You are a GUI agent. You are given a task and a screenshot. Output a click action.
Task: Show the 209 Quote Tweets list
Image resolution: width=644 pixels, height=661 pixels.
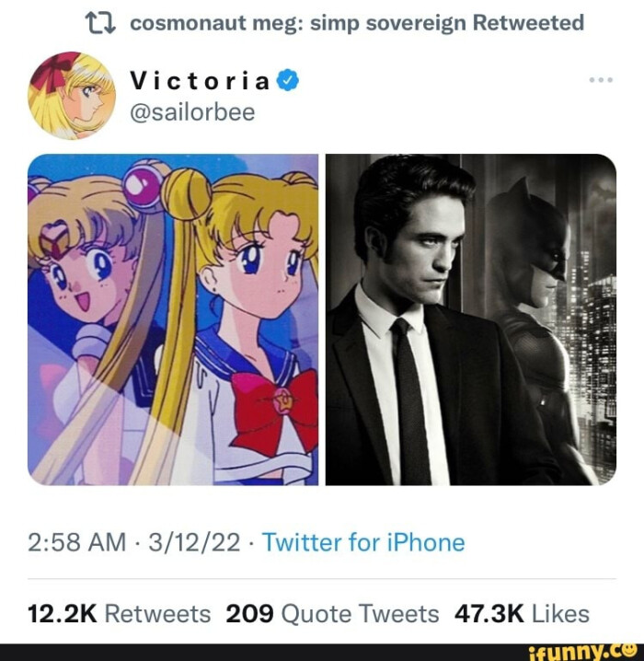pyautogui.click(x=332, y=613)
